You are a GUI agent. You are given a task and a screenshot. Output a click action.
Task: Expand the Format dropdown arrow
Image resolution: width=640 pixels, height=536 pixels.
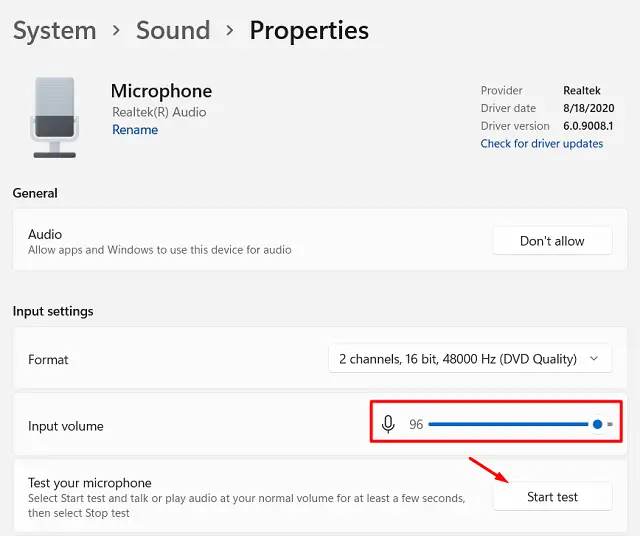pyautogui.click(x=595, y=359)
